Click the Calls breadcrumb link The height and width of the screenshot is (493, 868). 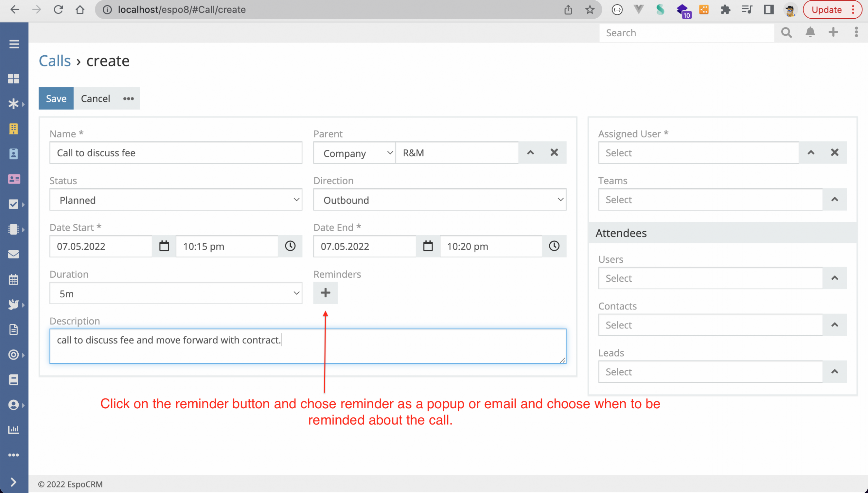[x=55, y=61]
